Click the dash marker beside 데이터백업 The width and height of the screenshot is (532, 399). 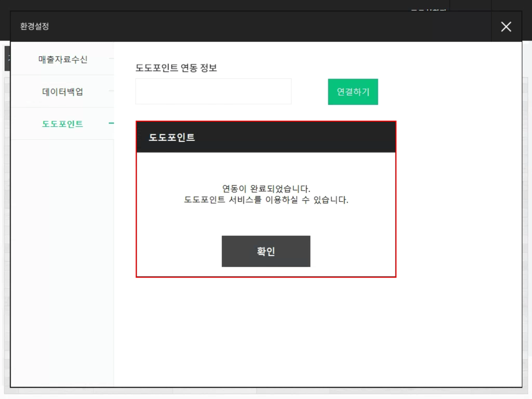pos(111,91)
